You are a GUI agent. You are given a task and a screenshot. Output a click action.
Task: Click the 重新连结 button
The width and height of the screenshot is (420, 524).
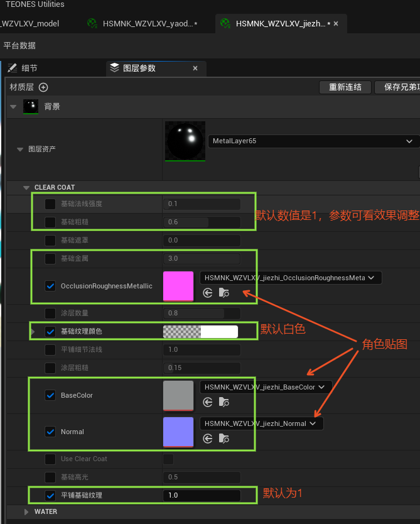345,87
